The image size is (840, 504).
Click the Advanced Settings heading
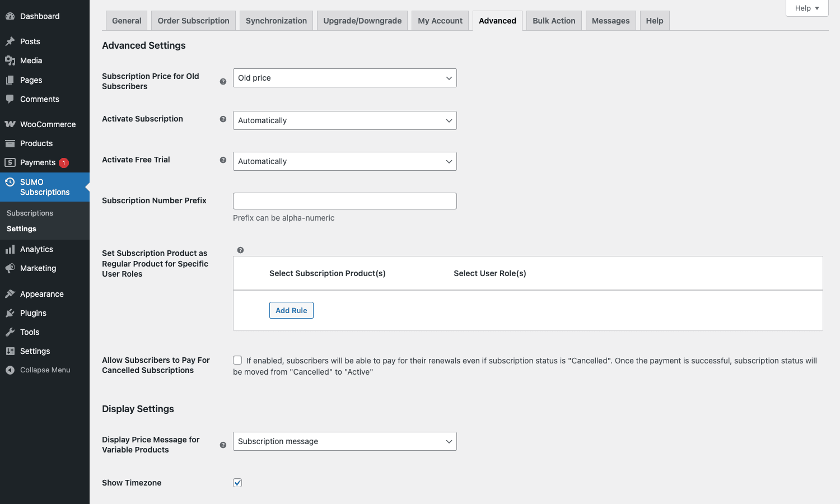pos(144,45)
